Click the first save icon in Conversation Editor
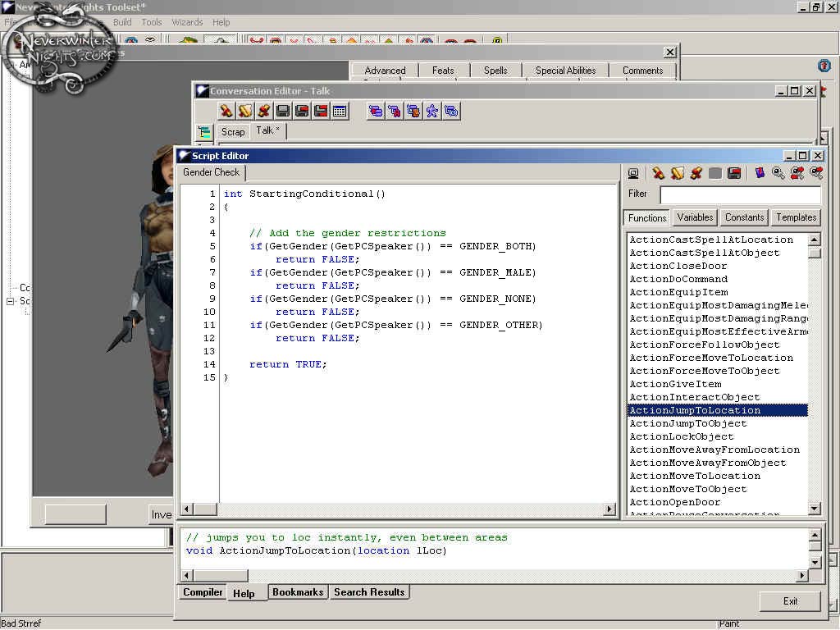This screenshot has width=840, height=630. (x=283, y=111)
